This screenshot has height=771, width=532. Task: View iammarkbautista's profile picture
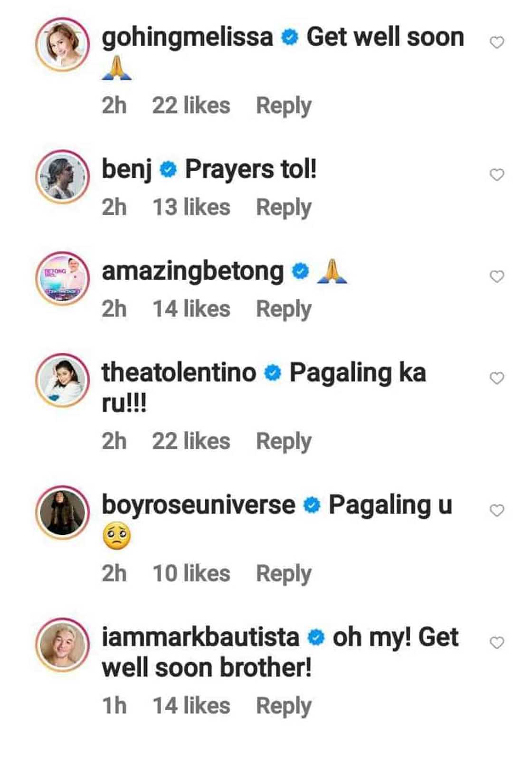(x=63, y=645)
